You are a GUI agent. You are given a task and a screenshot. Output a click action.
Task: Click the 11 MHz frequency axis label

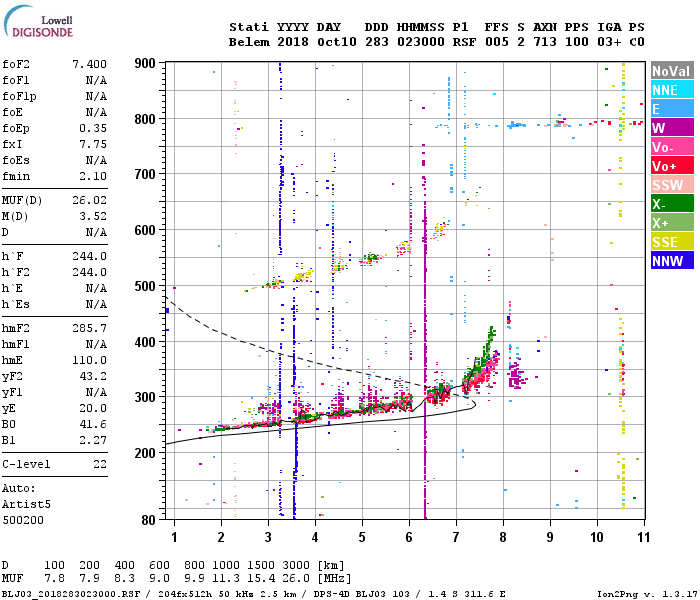643,537
